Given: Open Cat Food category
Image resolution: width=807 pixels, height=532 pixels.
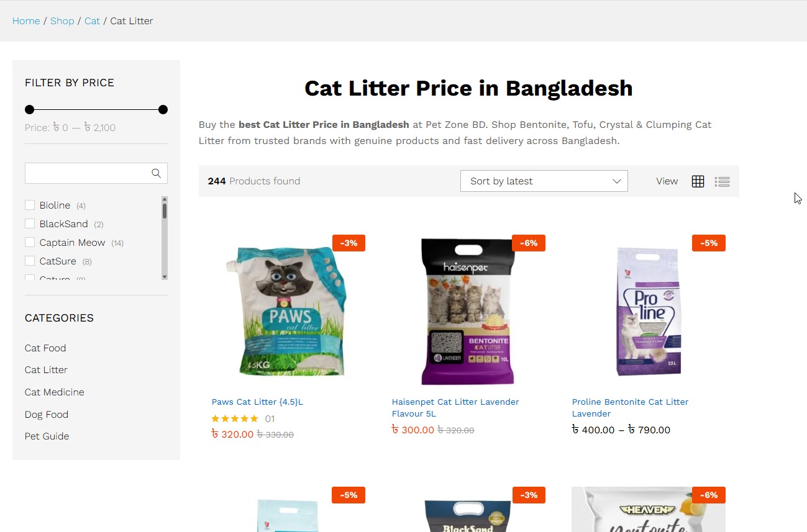Looking at the screenshot, I should pyautogui.click(x=45, y=348).
